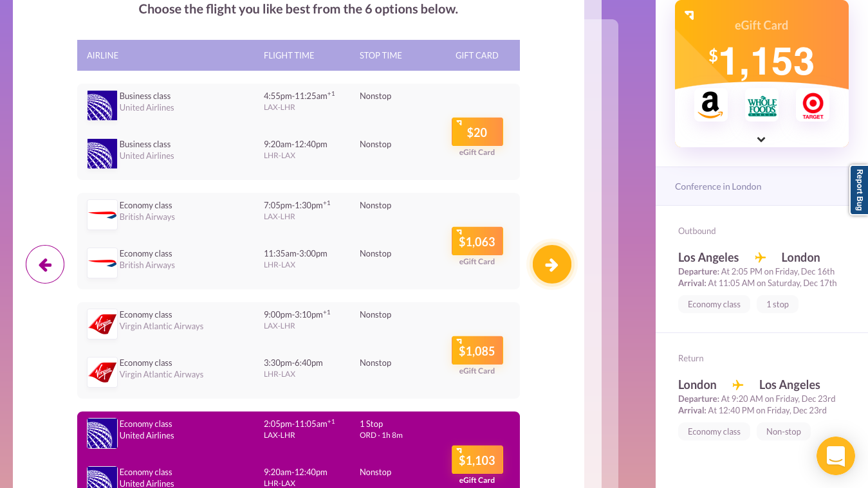Click the Amazon logo on eGift card
868x488 pixels.
pyautogui.click(x=710, y=105)
